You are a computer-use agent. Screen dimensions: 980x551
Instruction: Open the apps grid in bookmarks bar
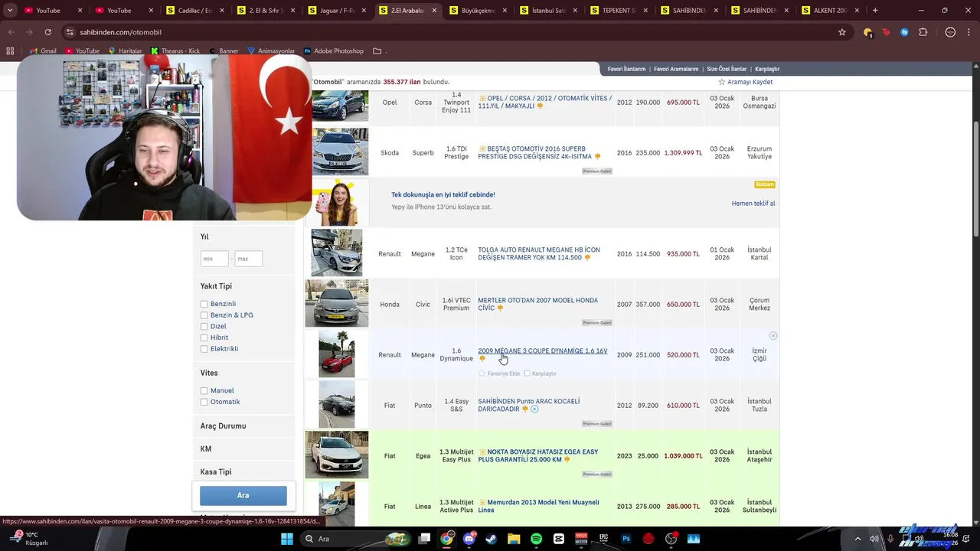point(10,51)
